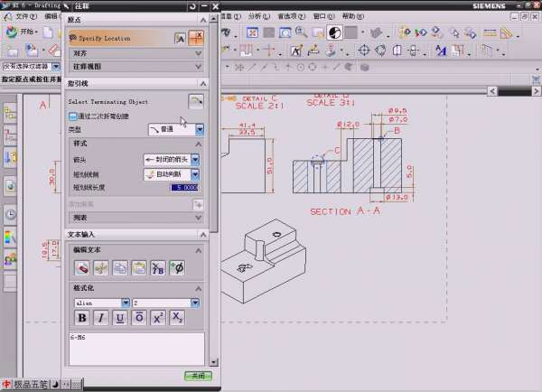This screenshot has width=542, height=392.
Task: Apply italic formatting to annotation text
Action: [100, 317]
